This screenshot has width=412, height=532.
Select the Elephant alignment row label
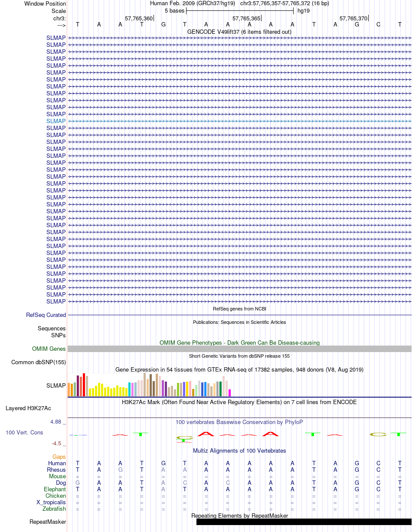(55, 490)
